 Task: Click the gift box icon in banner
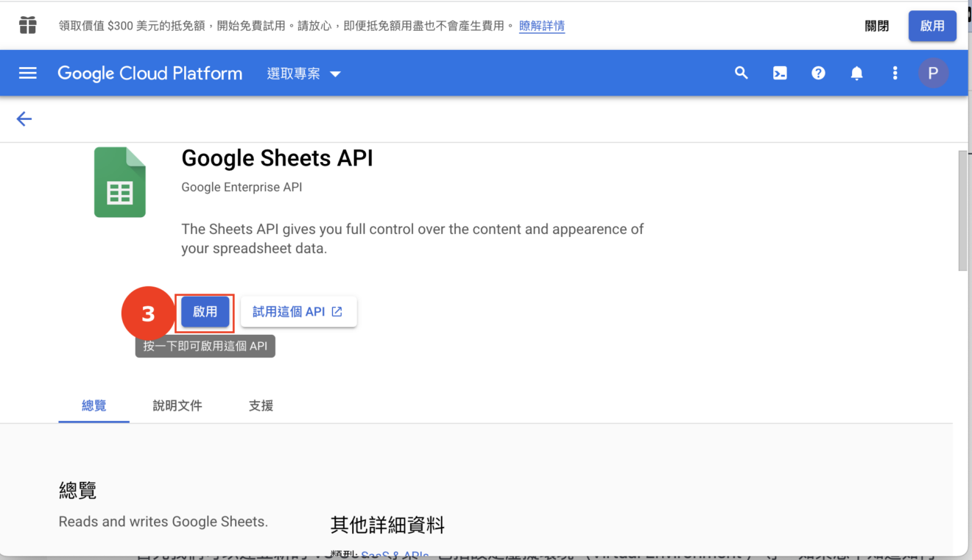pos(28,25)
